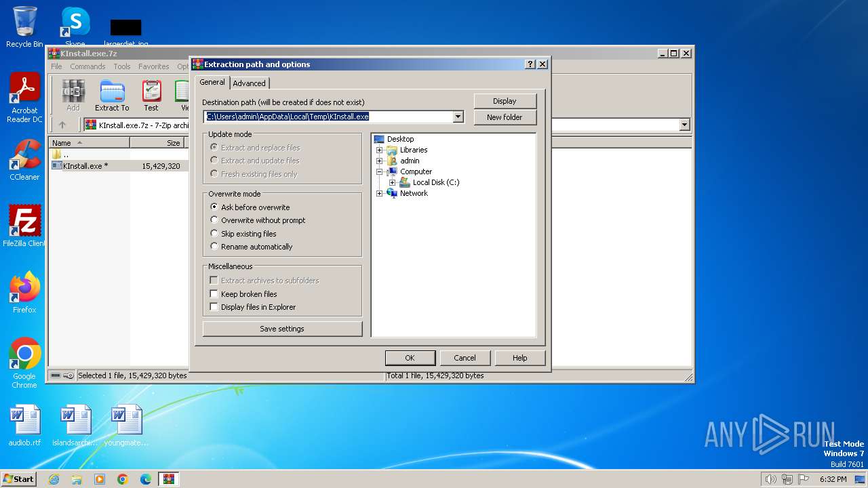This screenshot has height=488, width=868.
Task: Click WinRAR taskbar button
Action: (169, 479)
